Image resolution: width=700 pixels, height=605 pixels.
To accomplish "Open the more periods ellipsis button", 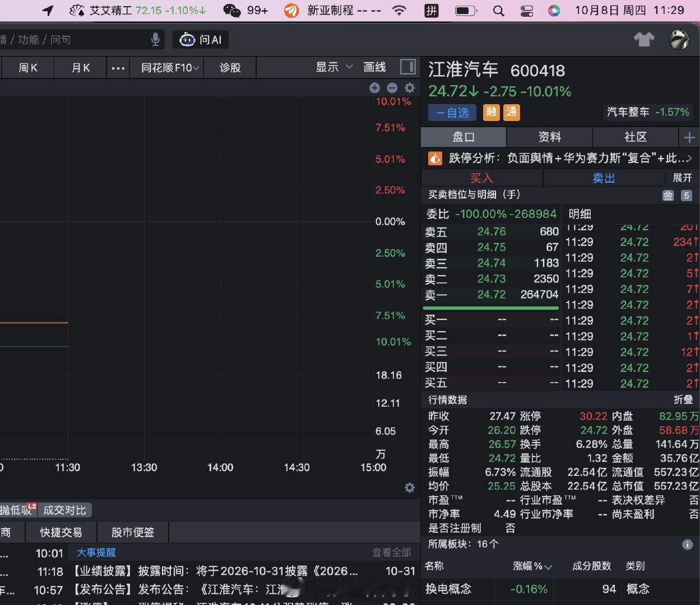I will pyautogui.click(x=118, y=68).
